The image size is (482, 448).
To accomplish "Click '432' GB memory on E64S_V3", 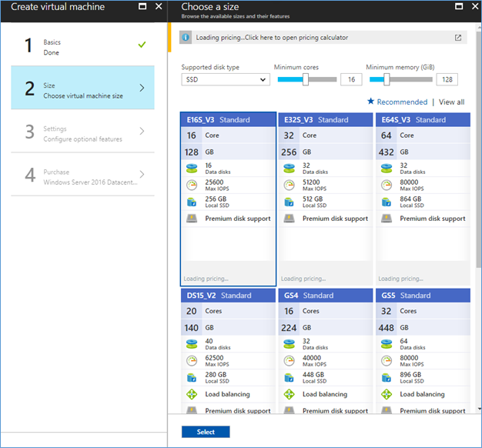I will click(386, 152).
